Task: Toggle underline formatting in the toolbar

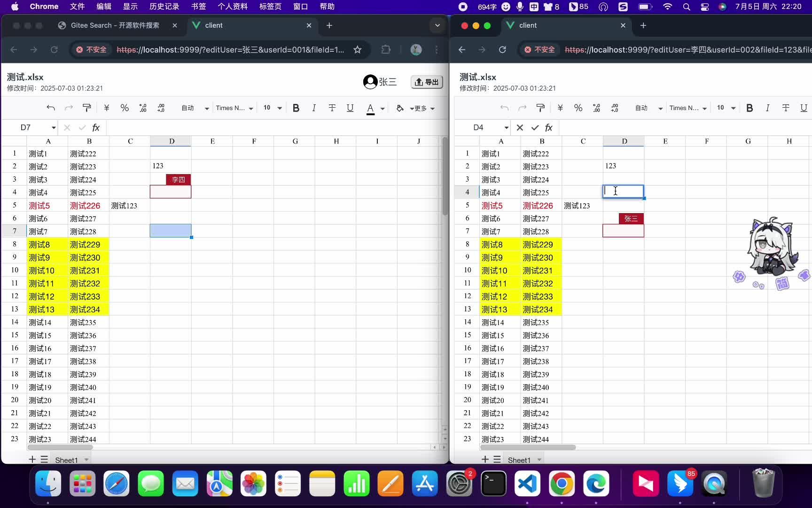Action: pyautogui.click(x=350, y=108)
